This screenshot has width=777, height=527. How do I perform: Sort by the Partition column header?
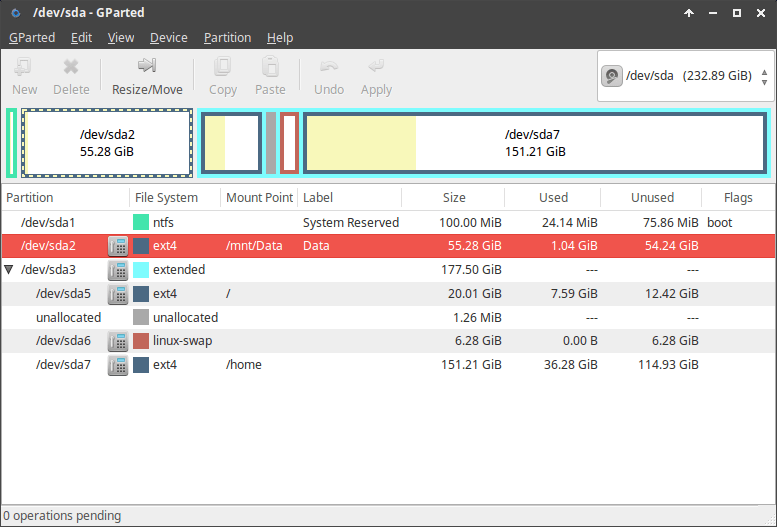(x=65, y=197)
